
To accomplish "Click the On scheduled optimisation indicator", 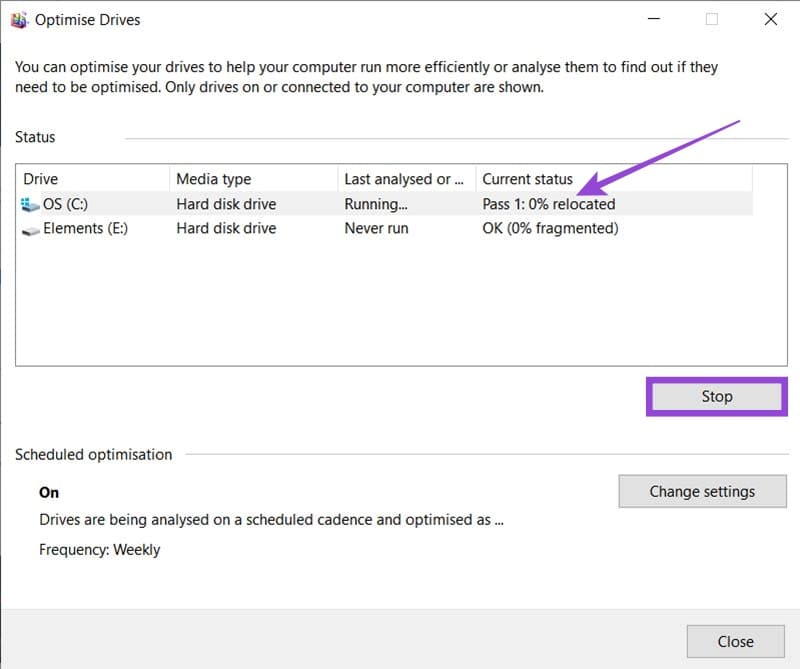I will click(48, 492).
